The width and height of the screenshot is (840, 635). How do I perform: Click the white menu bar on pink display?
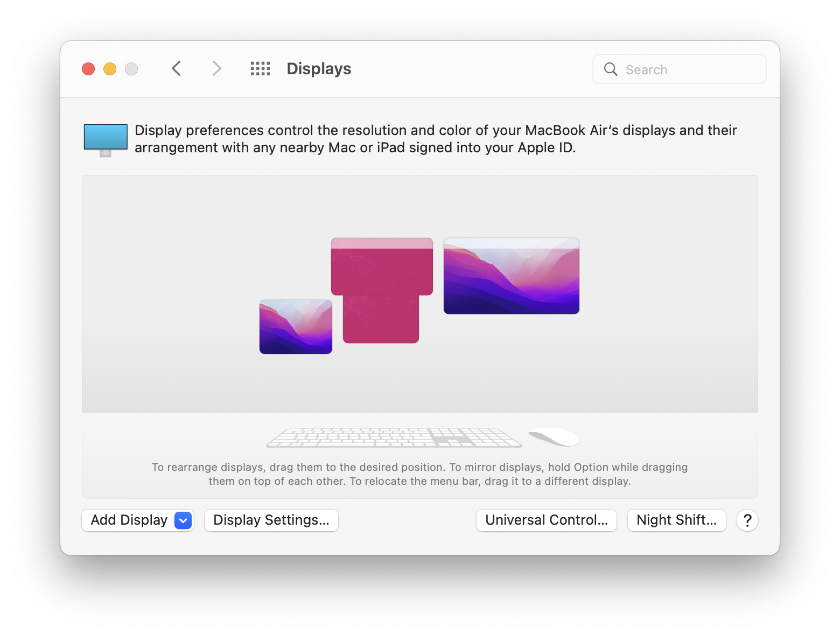[x=382, y=243]
